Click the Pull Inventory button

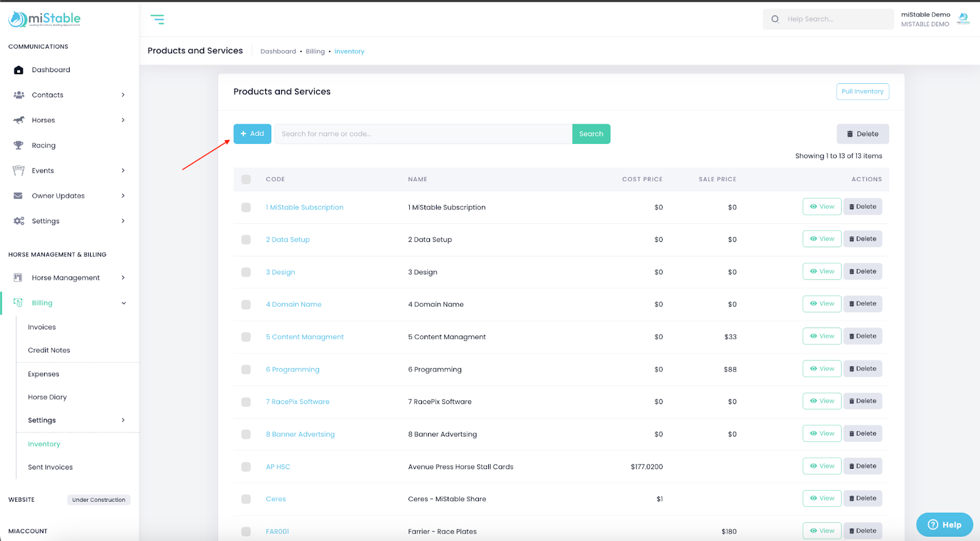(x=862, y=91)
